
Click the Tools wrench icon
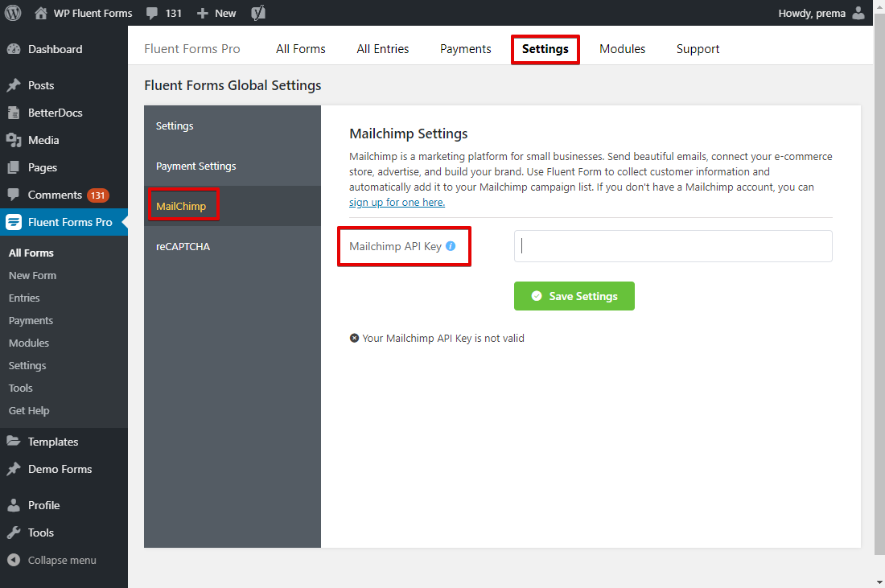(x=14, y=532)
